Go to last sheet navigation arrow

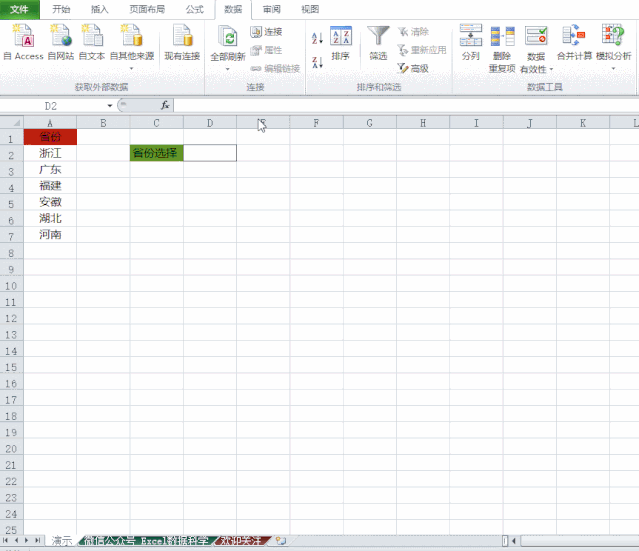pos(37,540)
